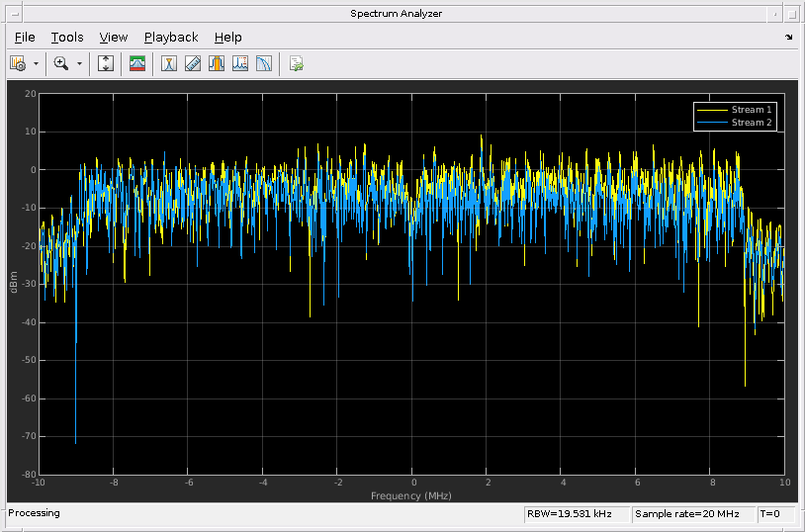Screen dimensions: 805x532
Task: Click the document icon with green arrow
Action: [x=296, y=63]
